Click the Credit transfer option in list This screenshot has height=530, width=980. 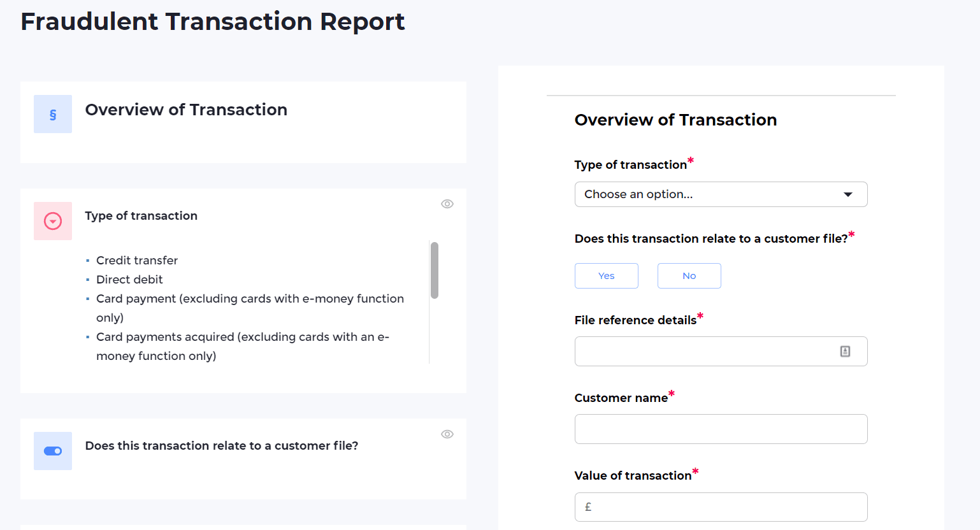pyautogui.click(x=137, y=261)
